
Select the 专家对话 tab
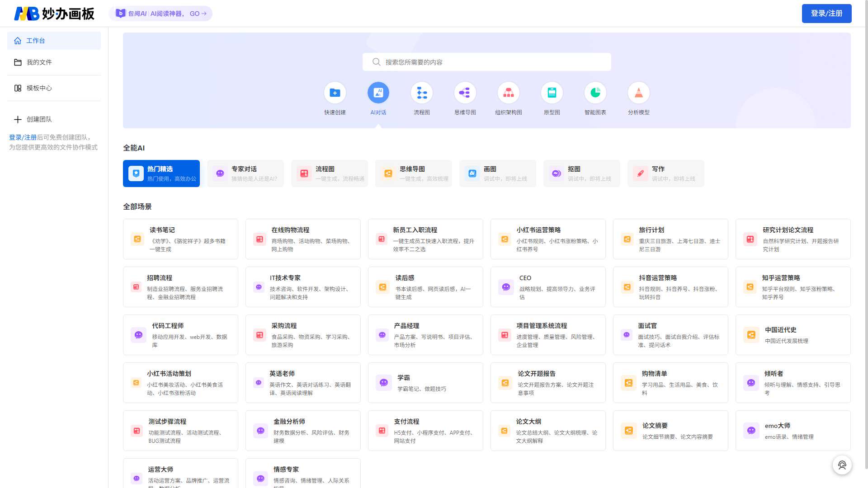click(245, 174)
